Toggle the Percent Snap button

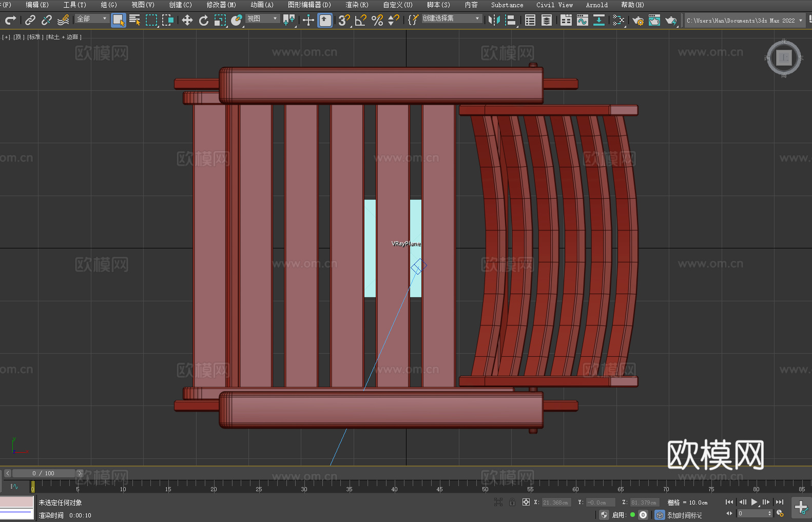pos(377,20)
